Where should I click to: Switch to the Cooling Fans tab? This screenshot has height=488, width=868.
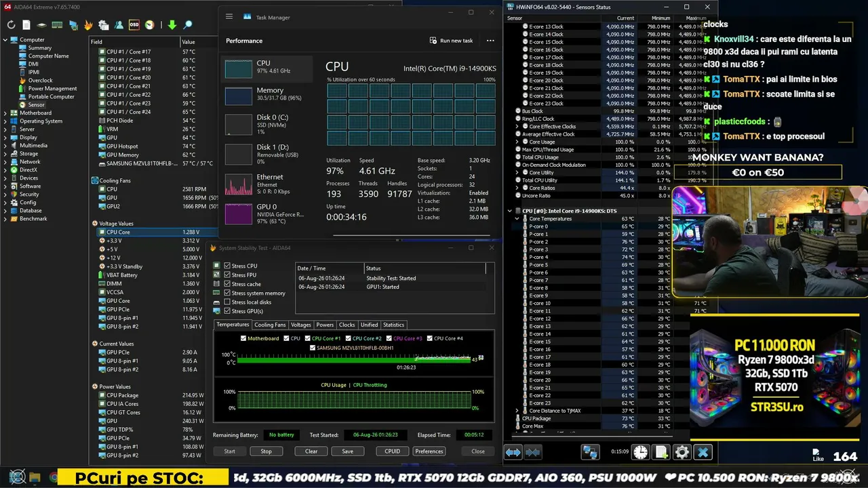click(270, 325)
